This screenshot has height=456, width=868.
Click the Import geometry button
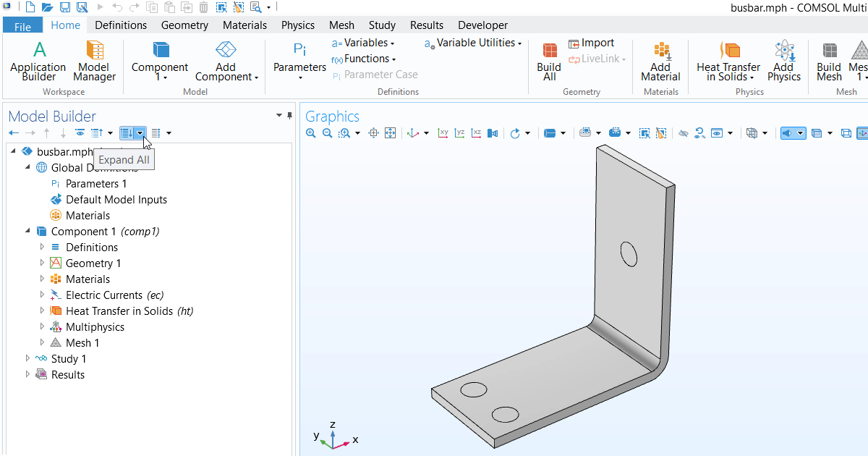(591, 43)
